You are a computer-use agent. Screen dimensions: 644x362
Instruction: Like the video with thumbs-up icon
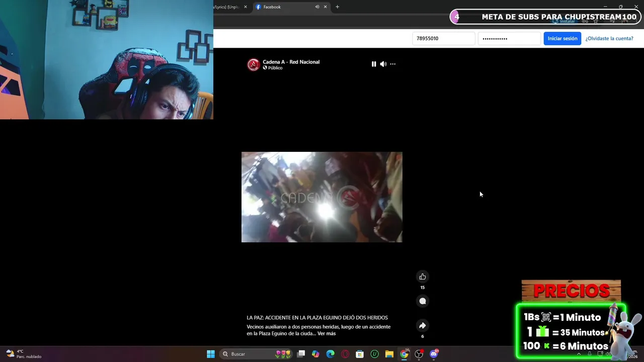[x=423, y=277]
